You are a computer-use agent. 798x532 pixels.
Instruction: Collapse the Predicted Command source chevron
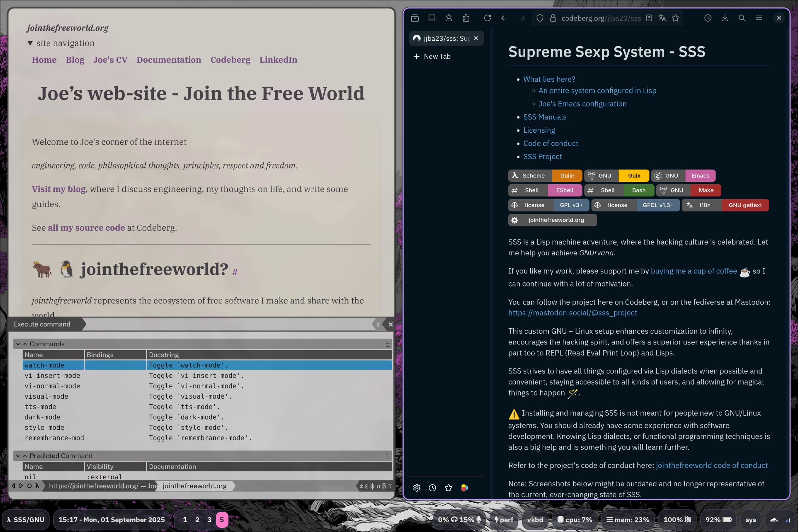point(18,456)
